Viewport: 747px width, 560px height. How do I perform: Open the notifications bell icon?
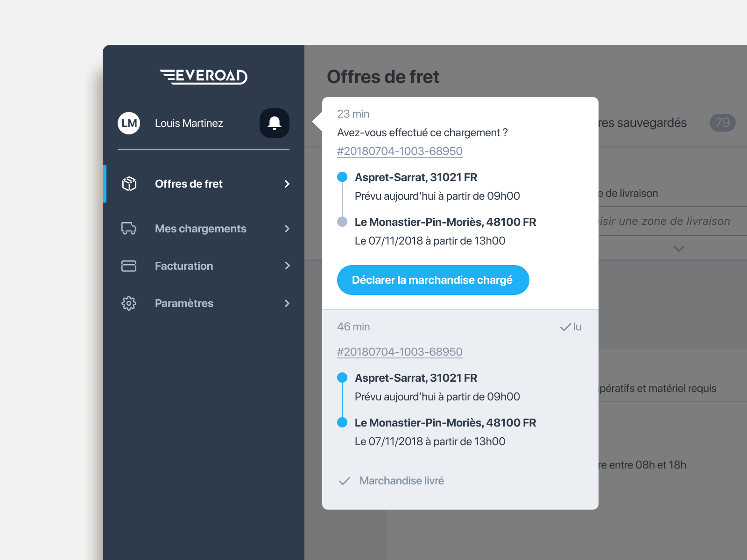[274, 123]
